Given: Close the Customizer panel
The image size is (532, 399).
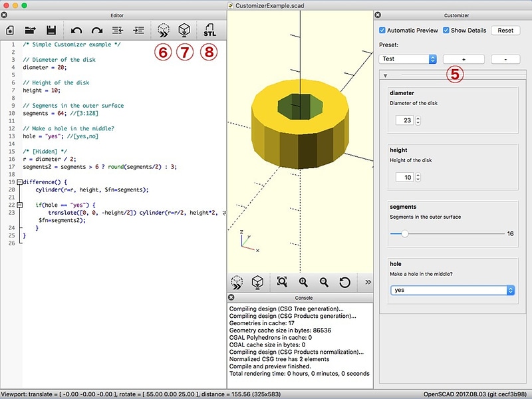Looking at the screenshot, I should 378,15.
